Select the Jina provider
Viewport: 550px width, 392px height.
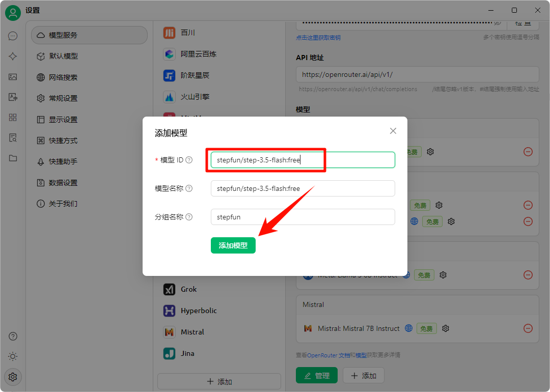click(219, 353)
